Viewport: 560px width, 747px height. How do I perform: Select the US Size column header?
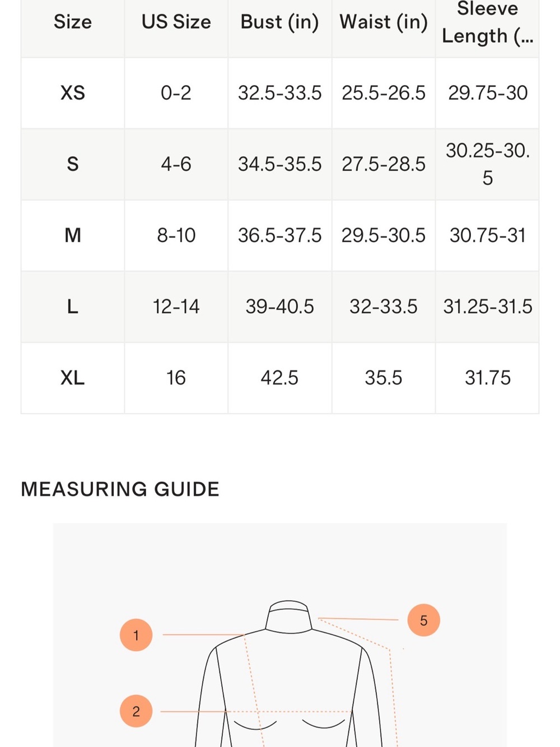(176, 22)
